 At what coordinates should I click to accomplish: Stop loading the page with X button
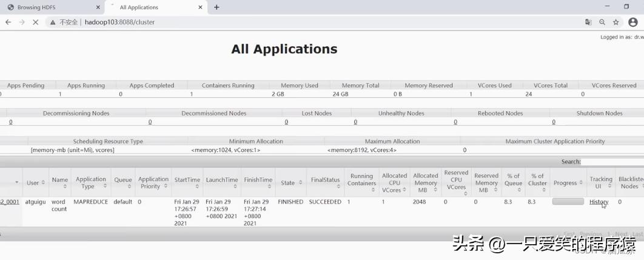tap(36, 22)
